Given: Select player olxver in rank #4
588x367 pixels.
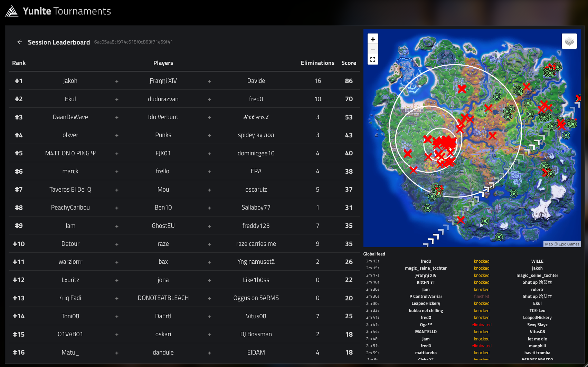Looking at the screenshot, I should pos(70,135).
